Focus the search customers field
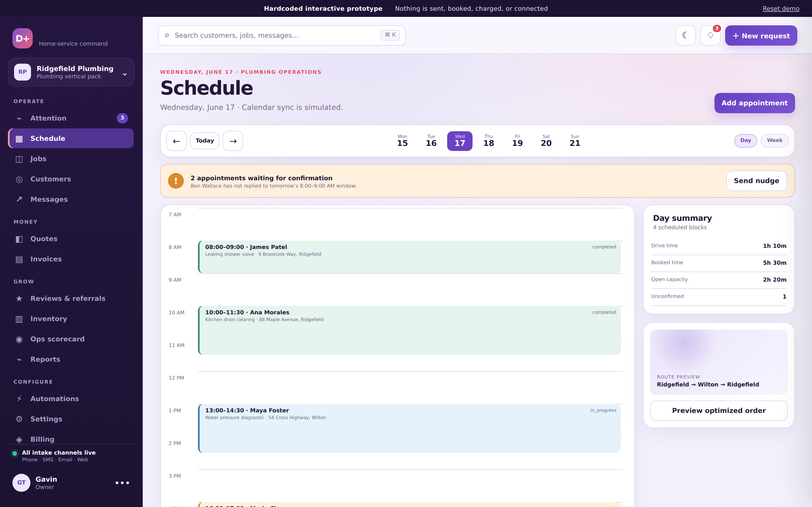The width and height of the screenshot is (812, 507). tap(281, 35)
